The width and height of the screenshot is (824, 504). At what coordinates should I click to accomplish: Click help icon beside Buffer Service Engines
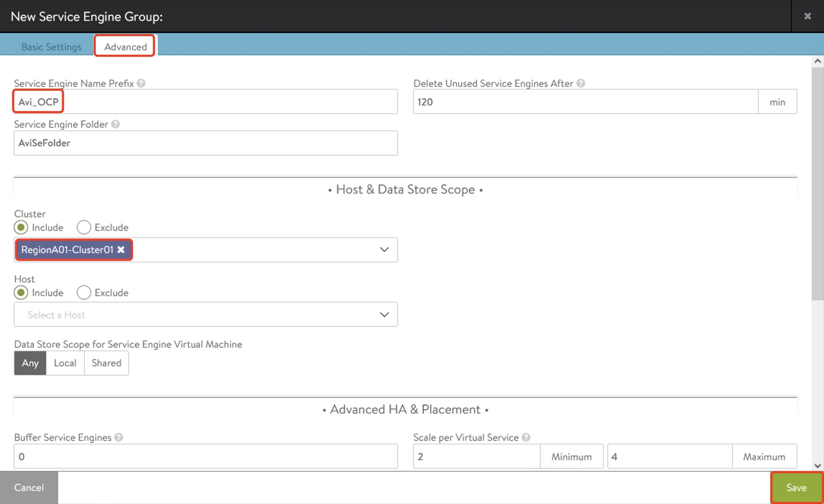point(119,437)
